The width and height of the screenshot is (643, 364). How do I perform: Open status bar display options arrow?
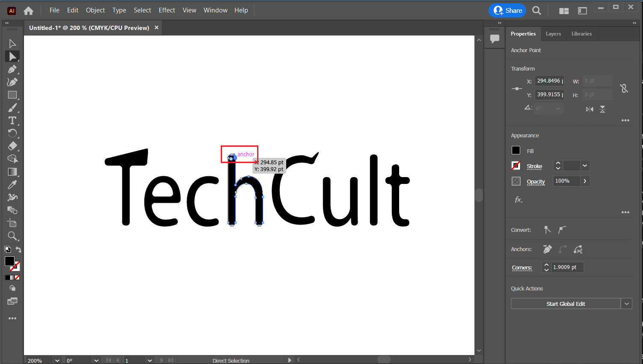click(x=290, y=360)
